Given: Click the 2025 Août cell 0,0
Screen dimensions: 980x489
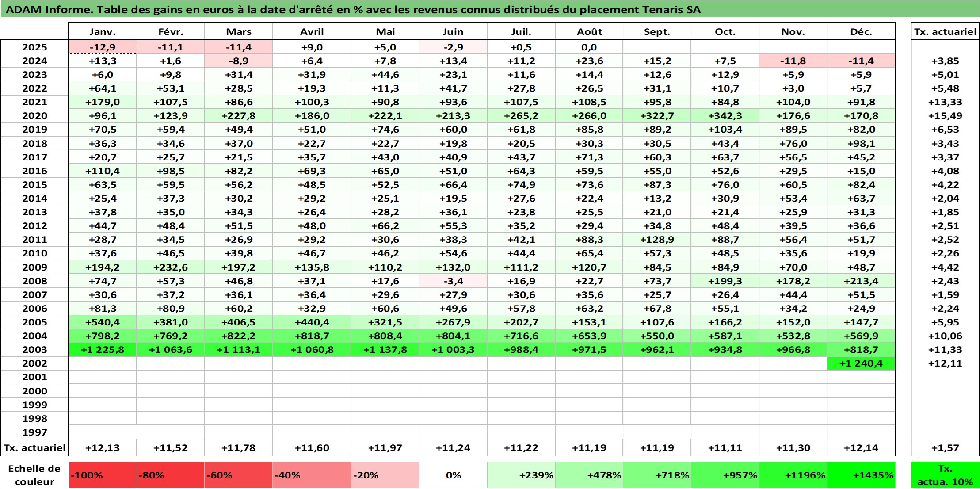Looking at the screenshot, I should (589, 47).
